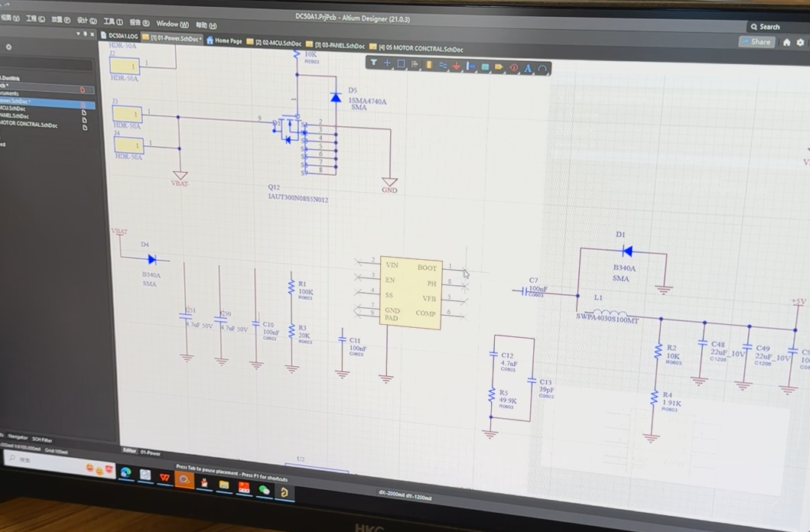Open WPS Office from the taskbar
The image size is (810, 532).
(x=164, y=477)
